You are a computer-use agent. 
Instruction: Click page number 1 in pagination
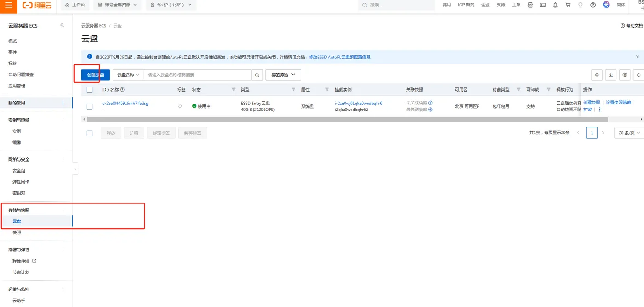592,133
